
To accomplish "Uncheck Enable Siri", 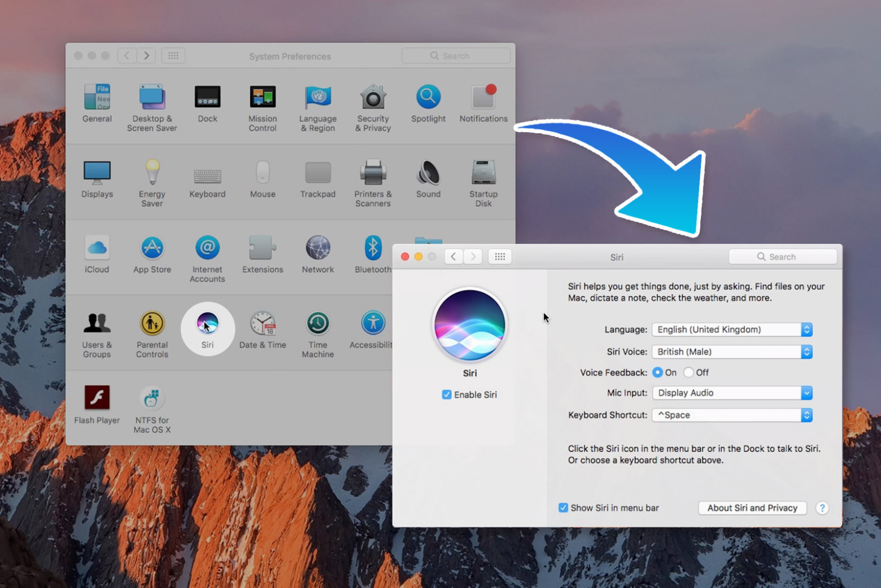I will tap(447, 394).
